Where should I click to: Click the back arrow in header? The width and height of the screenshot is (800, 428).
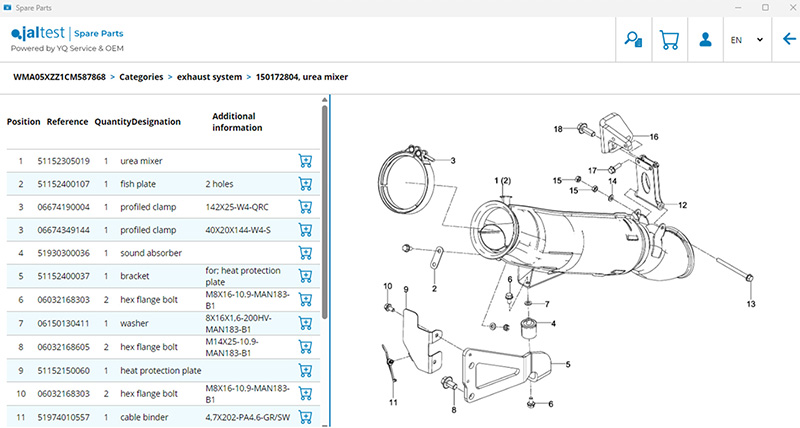(x=789, y=40)
